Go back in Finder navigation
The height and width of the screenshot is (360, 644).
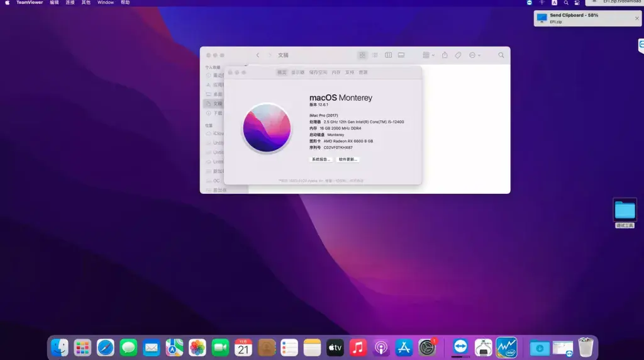pyautogui.click(x=257, y=55)
